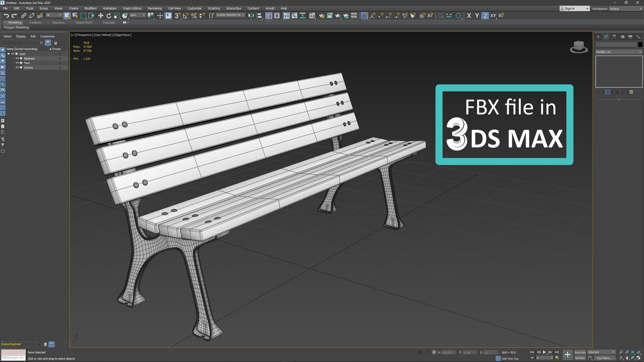Open the Modifiers menu
The width and height of the screenshot is (644, 362).
point(90,8)
